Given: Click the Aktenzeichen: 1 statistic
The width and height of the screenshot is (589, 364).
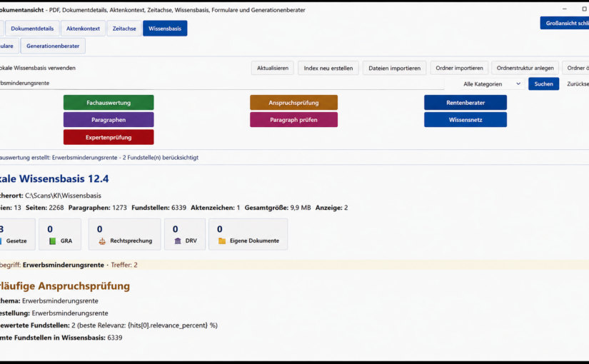Looking at the screenshot, I should click(215, 208).
